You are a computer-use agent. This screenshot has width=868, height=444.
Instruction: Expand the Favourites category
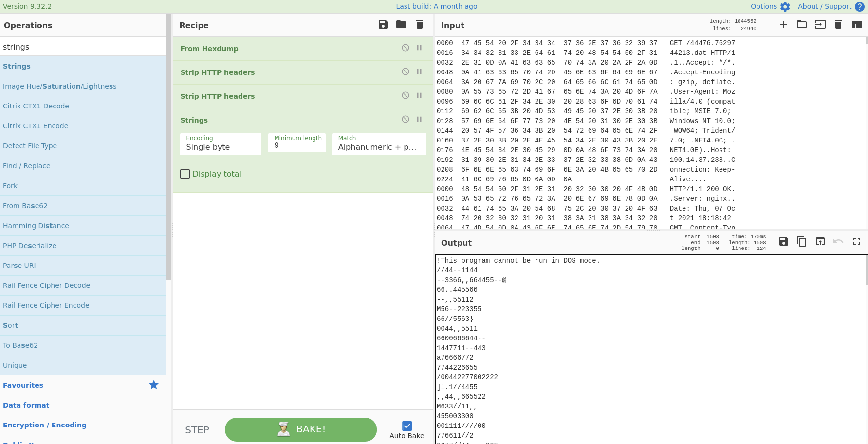[x=83, y=385]
